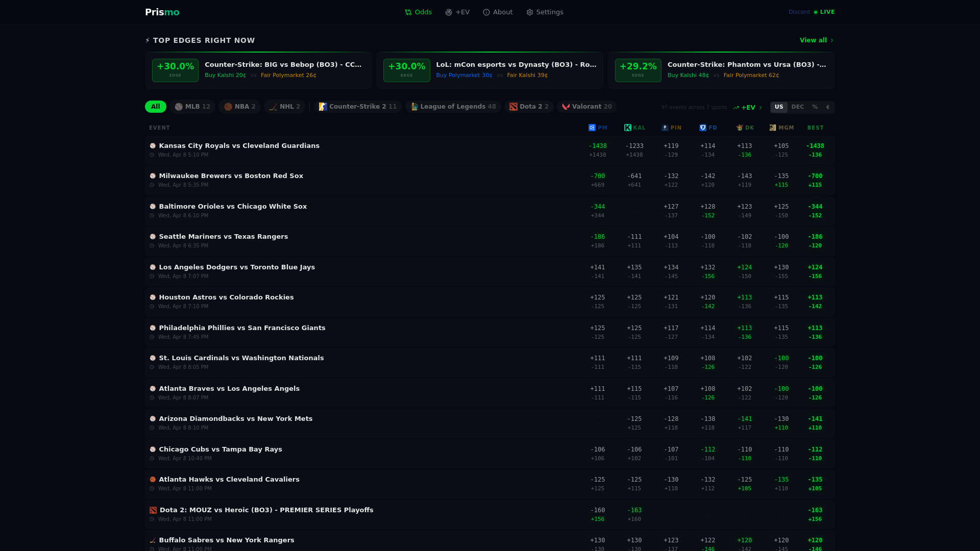Click basketball icon beside Atlanta Hawks row
This screenshot has height=551, width=980.
pyautogui.click(x=153, y=480)
